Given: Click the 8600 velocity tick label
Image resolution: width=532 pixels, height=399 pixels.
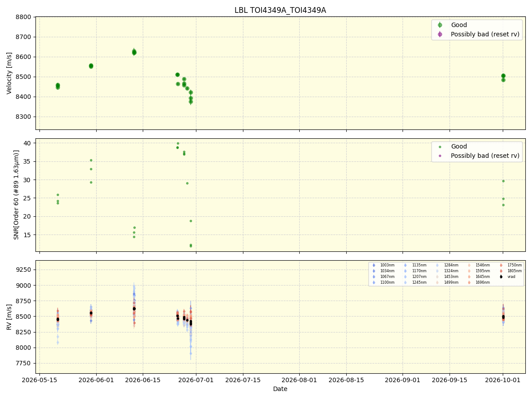Looking at the screenshot, I should (23, 57).
